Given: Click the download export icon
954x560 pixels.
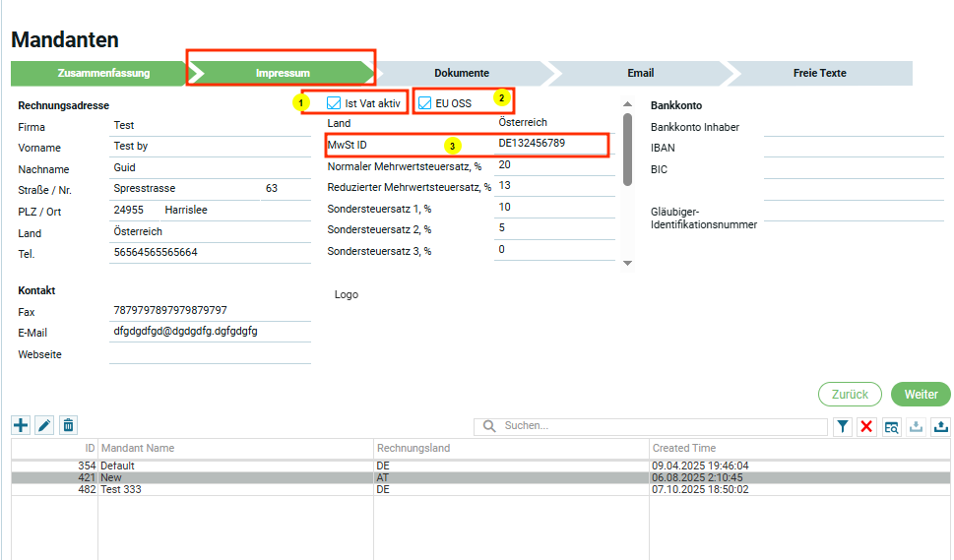Looking at the screenshot, I should pyautogui.click(x=916, y=426).
